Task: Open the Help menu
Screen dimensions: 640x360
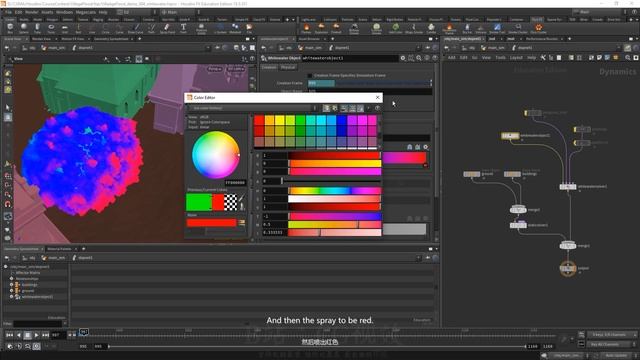Action: click(x=103, y=12)
